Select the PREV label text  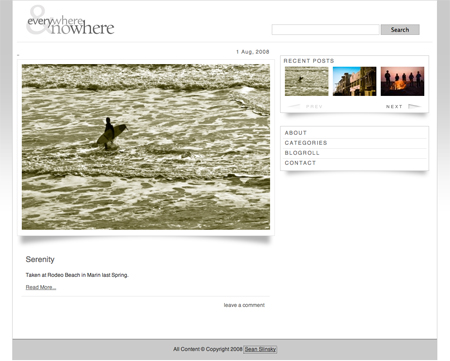tap(314, 107)
